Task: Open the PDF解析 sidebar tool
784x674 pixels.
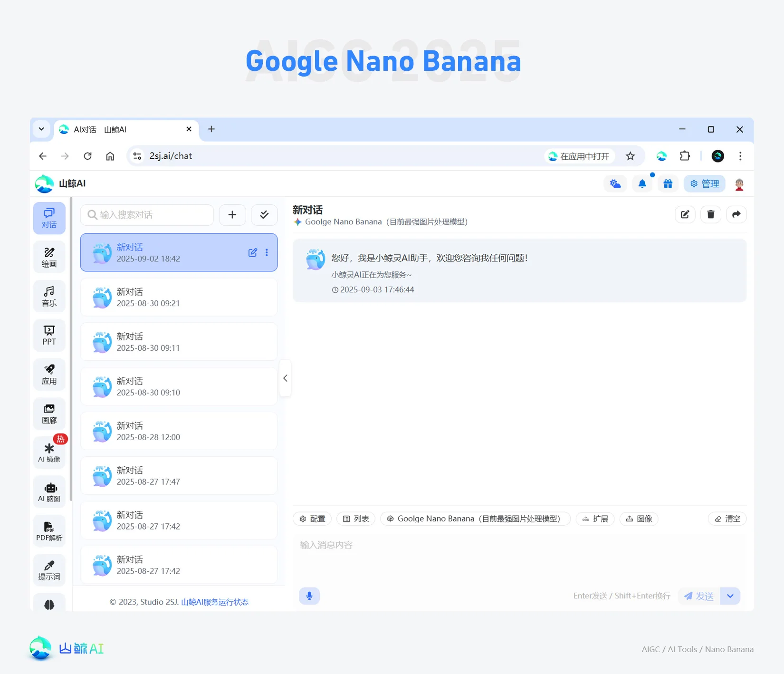Action: coord(49,531)
